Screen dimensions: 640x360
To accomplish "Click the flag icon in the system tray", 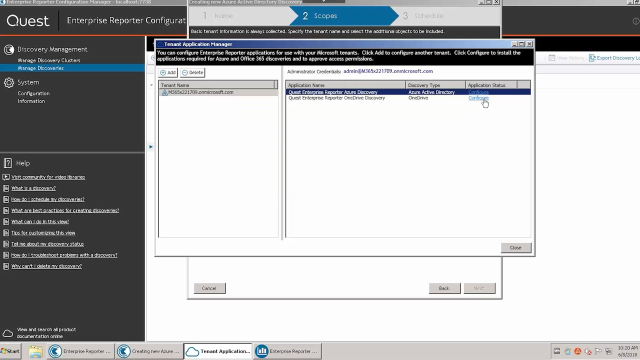I will pyautogui.click(x=598, y=351).
